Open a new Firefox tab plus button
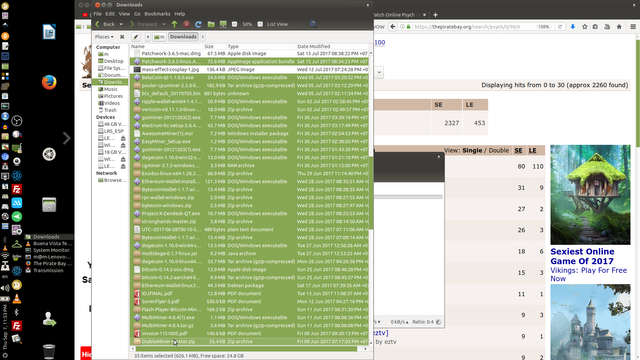 click(435, 15)
